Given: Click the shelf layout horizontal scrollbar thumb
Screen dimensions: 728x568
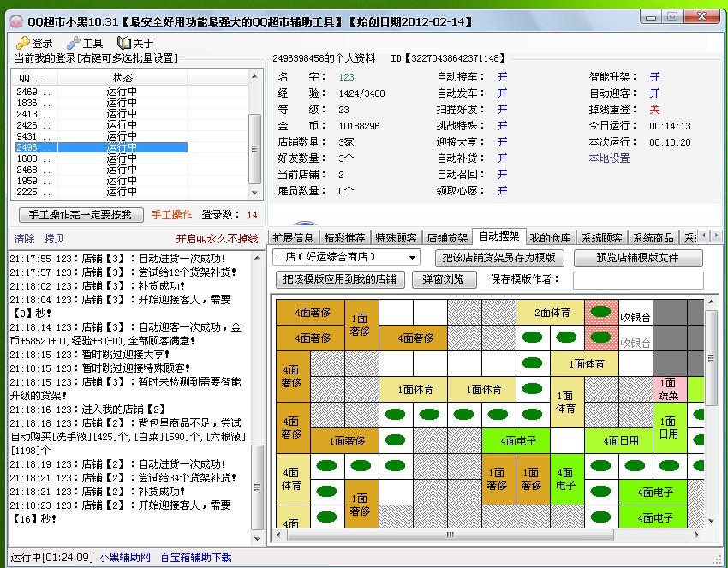Looking at the screenshot, I should (x=451, y=535).
